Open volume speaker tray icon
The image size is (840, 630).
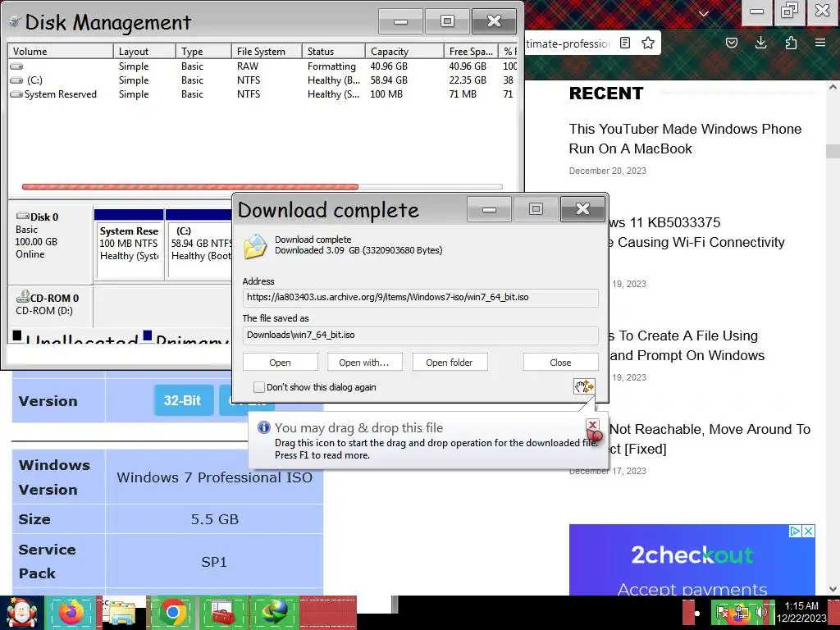(x=761, y=612)
